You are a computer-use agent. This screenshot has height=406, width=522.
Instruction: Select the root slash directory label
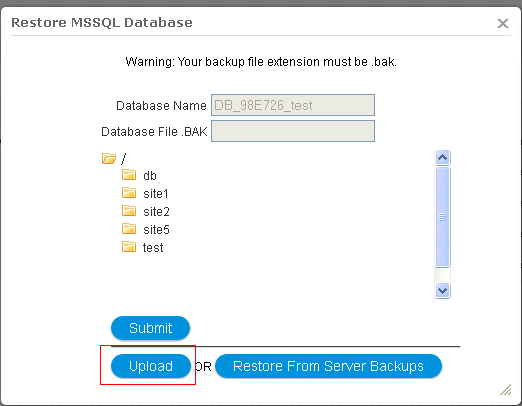[124, 158]
